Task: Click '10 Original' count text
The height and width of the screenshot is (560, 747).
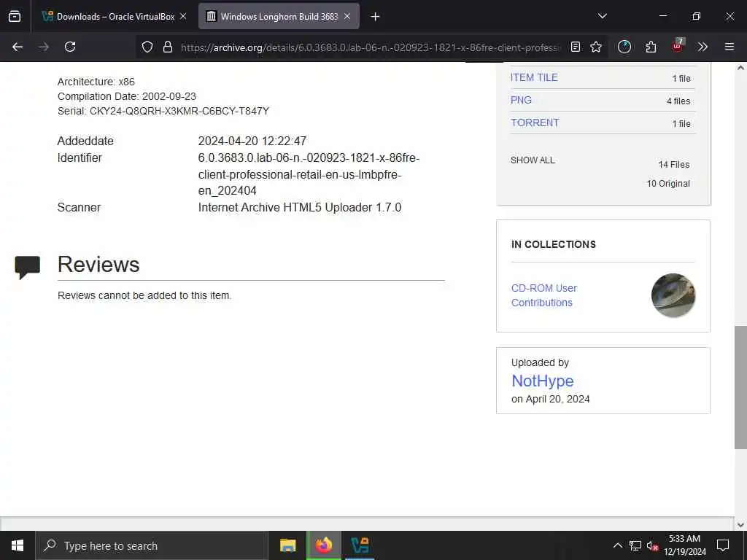Action: pyautogui.click(x=668, y=183)
